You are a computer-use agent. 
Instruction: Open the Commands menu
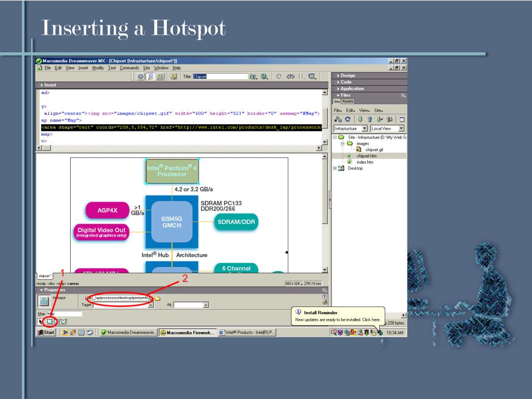coord(129,68)
